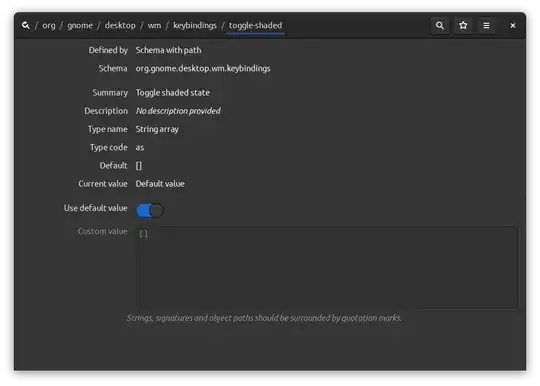Click the 'Summary' label

click(110, 93)
